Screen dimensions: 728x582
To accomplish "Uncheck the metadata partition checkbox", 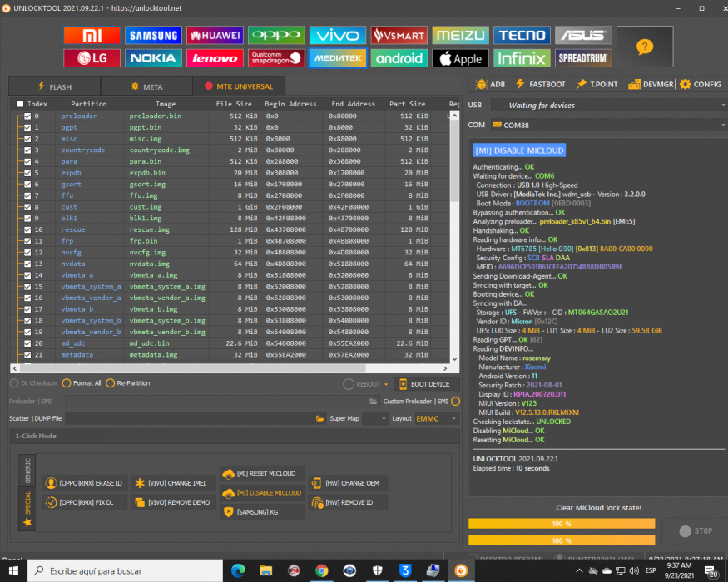I will 27,354.
